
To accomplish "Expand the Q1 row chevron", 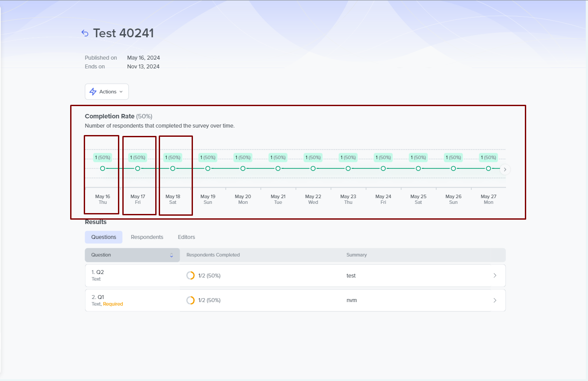I will (x=495, y=300).
